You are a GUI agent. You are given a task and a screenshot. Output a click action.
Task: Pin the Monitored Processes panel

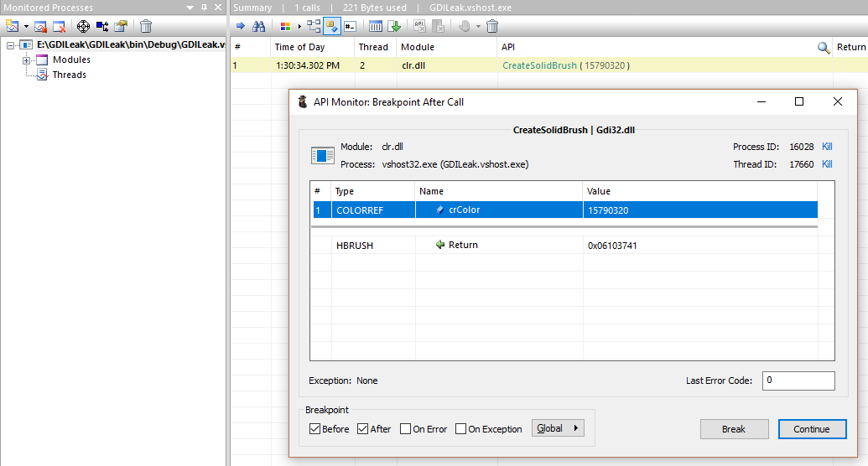click(x=205, y=8)
